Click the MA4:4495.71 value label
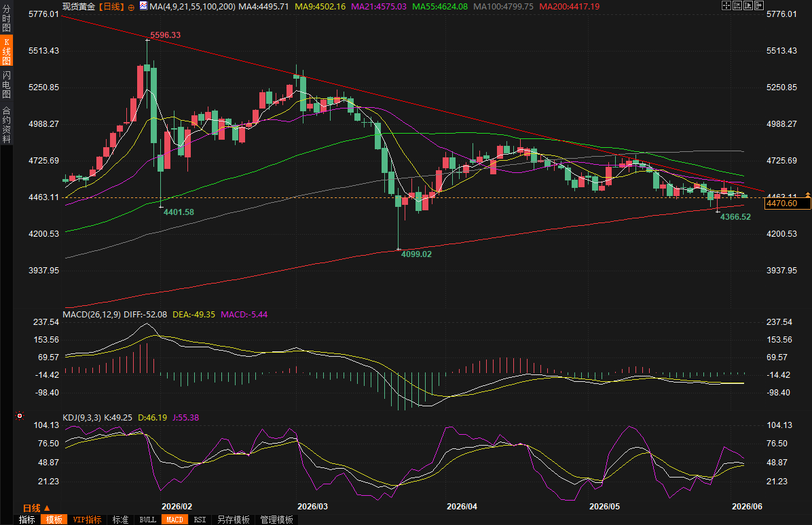Viewport: 812px width, 525px height. coord(263,7)
